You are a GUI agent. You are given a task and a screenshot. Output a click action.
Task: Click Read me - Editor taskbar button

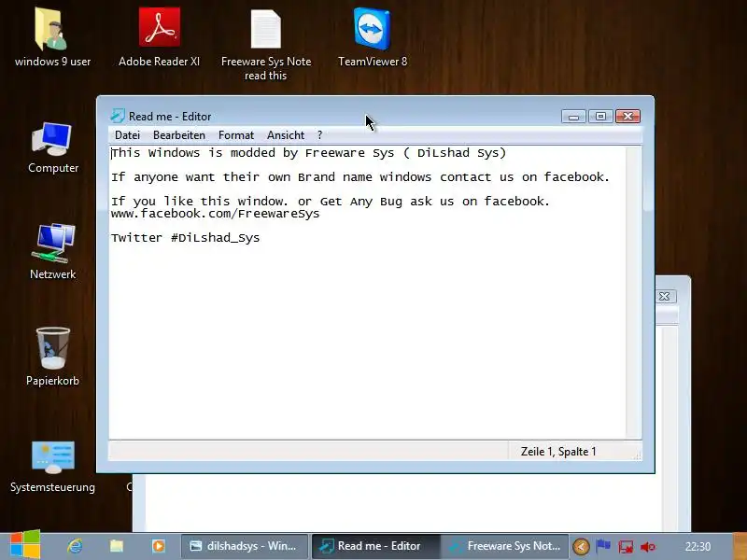point(375,546)
